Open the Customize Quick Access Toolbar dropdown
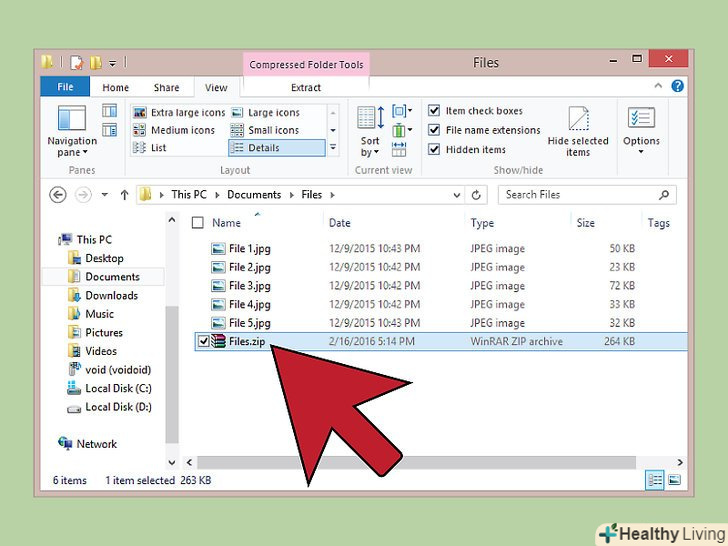The height and width of the screenshot is (546, 728). [x=112, y=63]
